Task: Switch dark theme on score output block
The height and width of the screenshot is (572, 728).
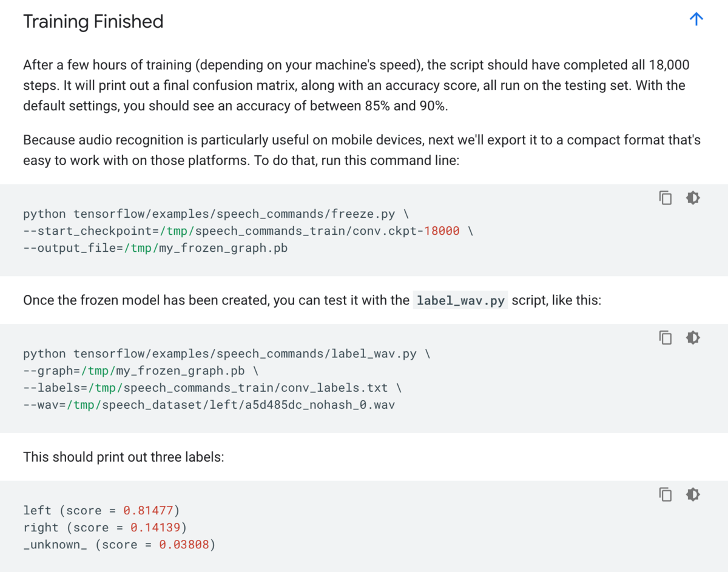Action: 693,495
